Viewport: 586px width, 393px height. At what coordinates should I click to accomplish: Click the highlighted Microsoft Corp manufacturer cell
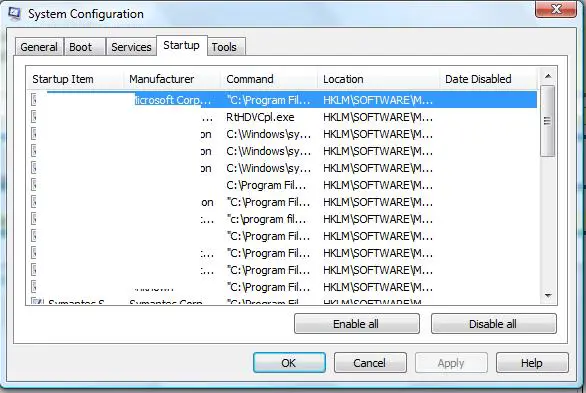coord(172,100)
